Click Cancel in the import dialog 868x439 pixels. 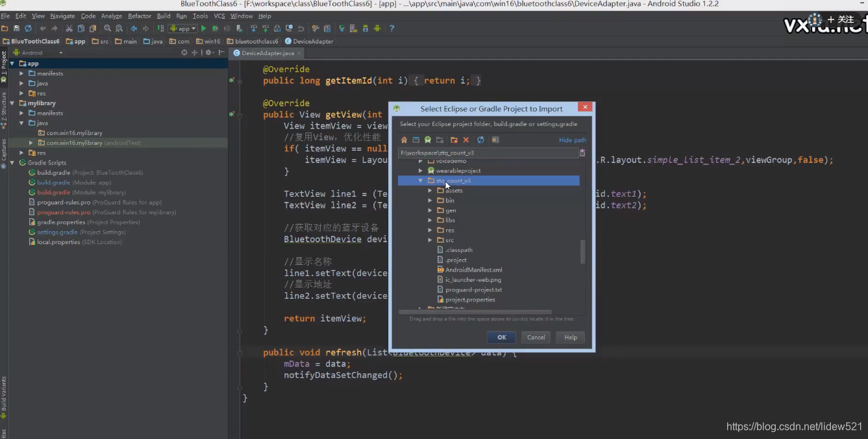point(536,338)
